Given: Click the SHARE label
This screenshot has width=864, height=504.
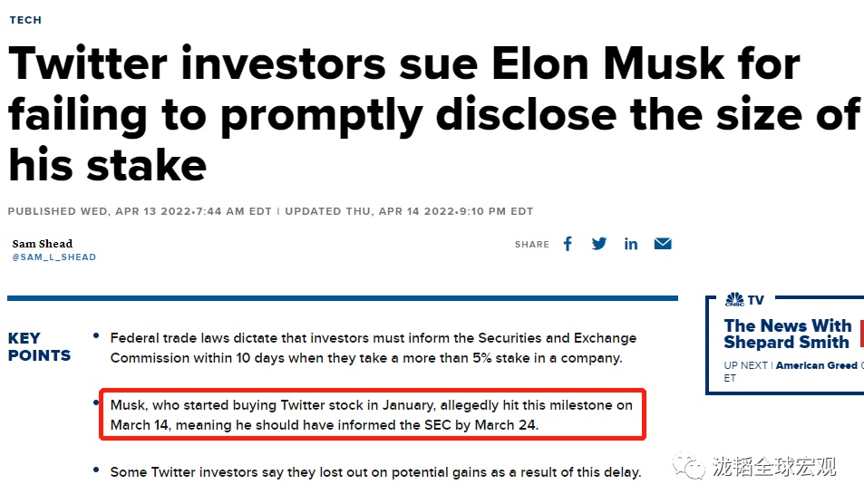Looking at the screenshot, I should click(x=532, y=245).
